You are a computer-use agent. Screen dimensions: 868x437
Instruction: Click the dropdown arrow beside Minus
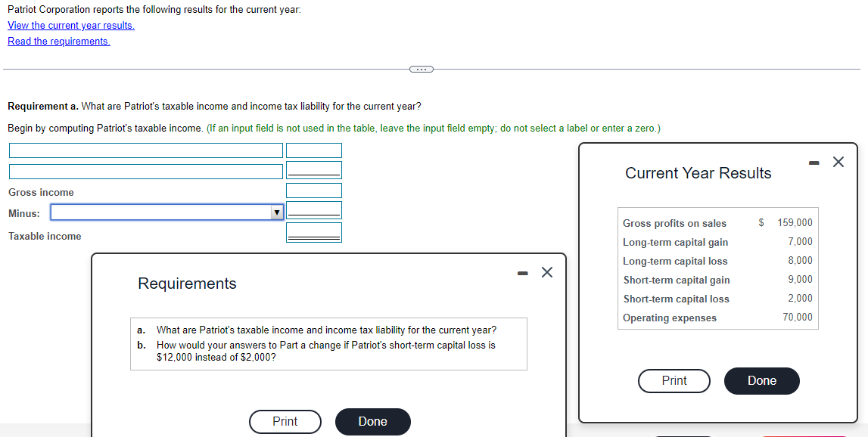(276, 212)
